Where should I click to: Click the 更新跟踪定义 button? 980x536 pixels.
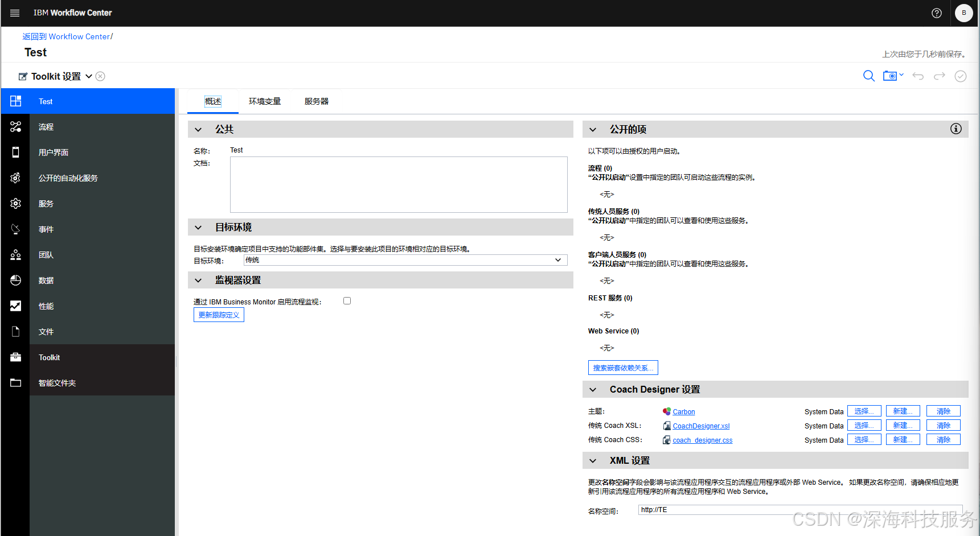click(219, 315)
